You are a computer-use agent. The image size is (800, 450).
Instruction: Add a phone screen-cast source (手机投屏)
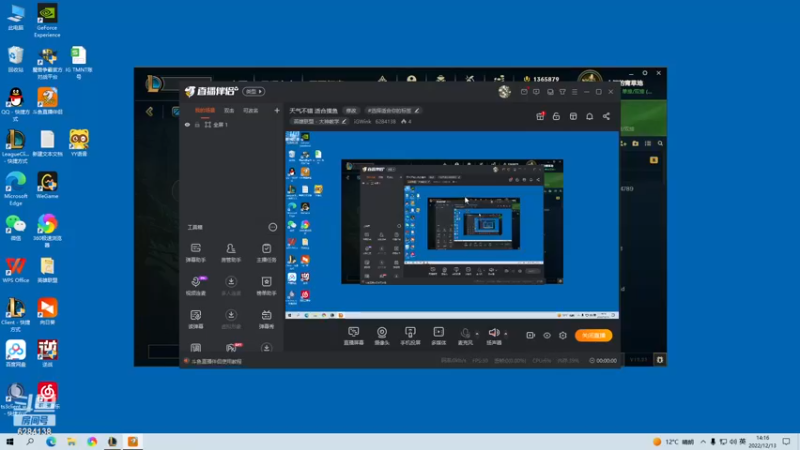[410, 336]
